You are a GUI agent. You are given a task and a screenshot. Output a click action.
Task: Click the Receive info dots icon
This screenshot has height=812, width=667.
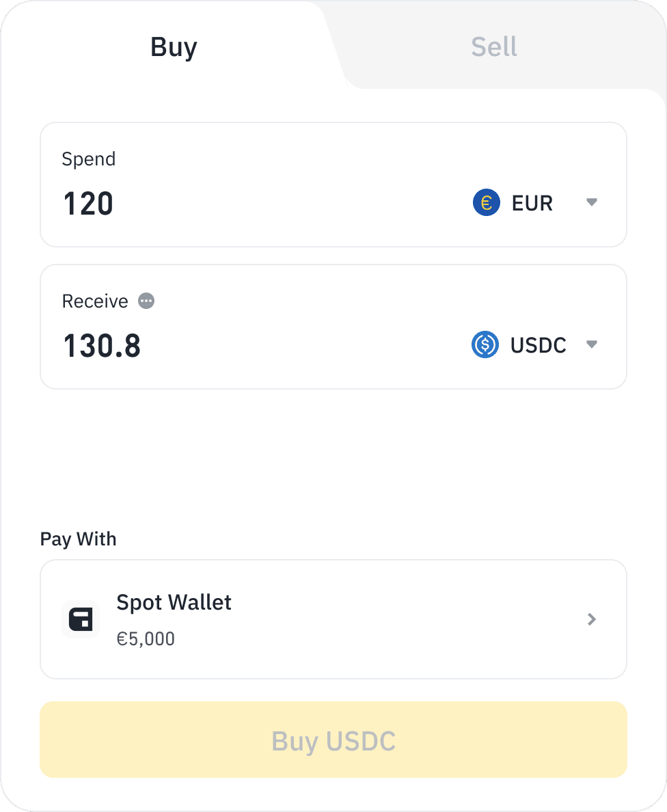coord(146,301)
